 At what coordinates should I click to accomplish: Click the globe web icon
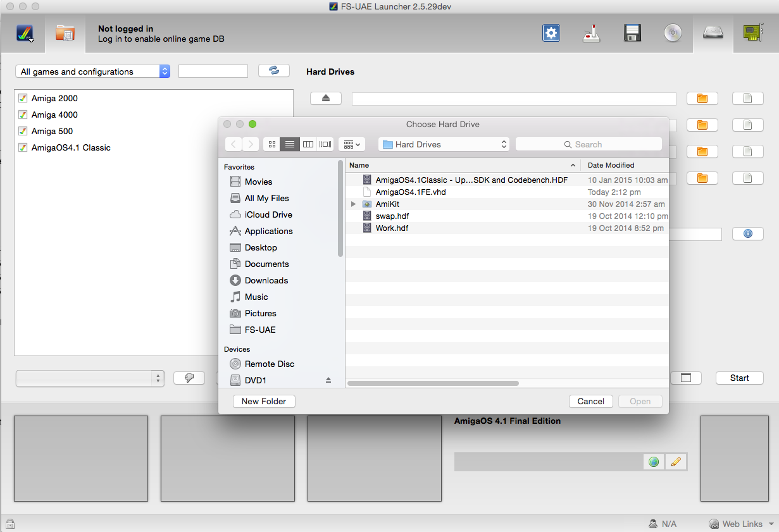[x=654, y=462]
